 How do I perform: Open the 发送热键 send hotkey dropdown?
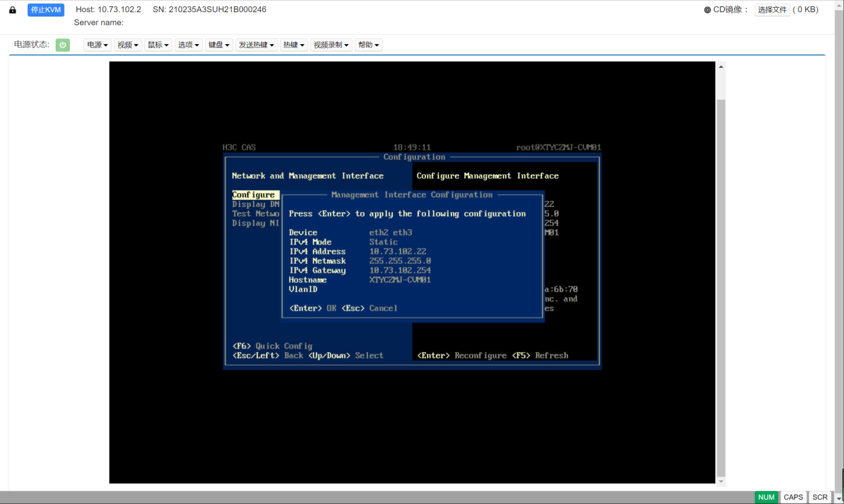tap(256, 45)
